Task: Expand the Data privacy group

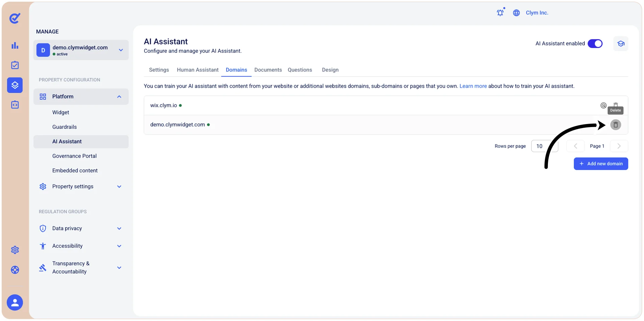Action: click(x=81, y=229)
